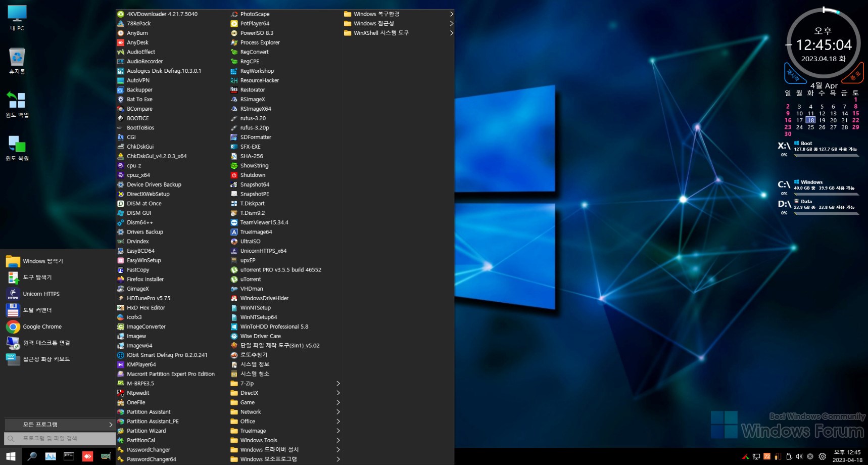Expand the TrueImage folder submenu

[285, 431]
